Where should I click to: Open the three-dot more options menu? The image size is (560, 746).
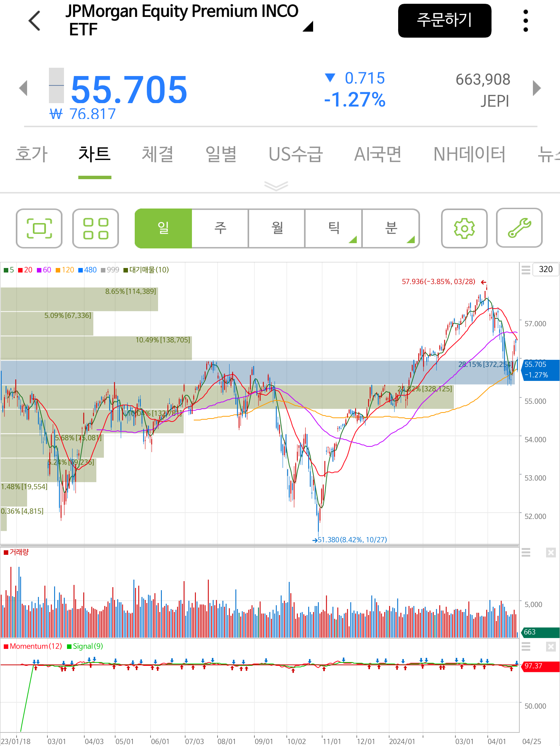pos(525,21)
